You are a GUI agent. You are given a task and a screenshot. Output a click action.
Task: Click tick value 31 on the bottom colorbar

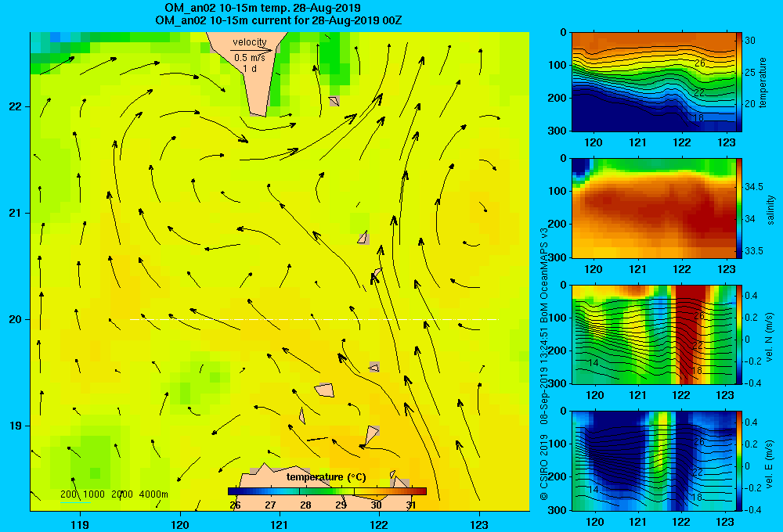[x=411, y=505]
